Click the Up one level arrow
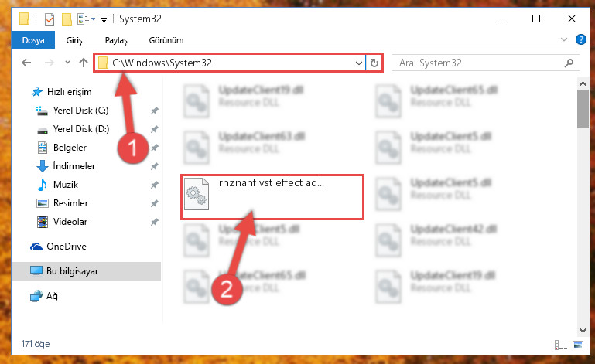 [84, 63]
